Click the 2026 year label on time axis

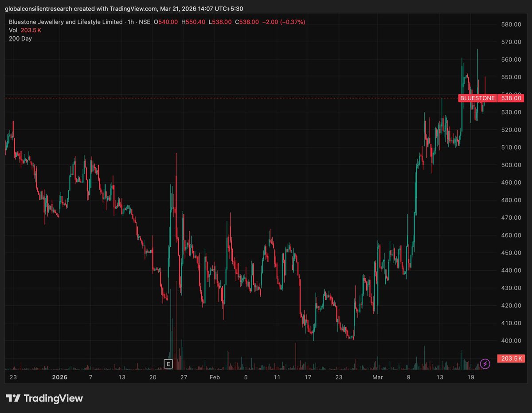coord(59,378)
